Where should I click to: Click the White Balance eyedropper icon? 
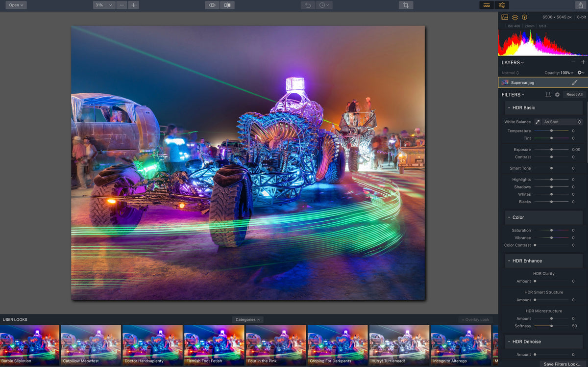pyautogui.click(x=537, y=122)
